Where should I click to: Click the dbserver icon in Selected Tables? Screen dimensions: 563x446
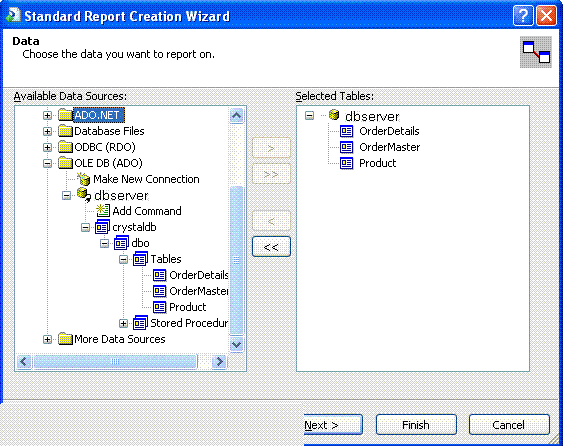pos(334,115)
